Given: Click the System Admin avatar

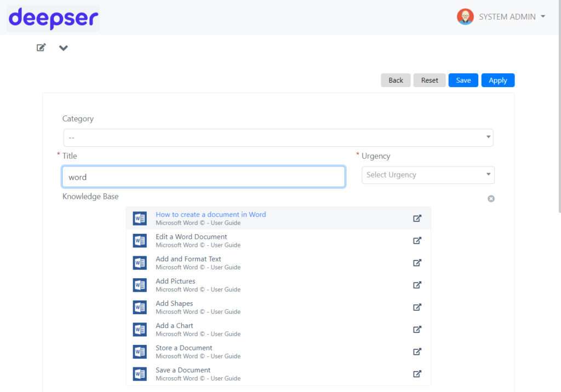Looking at the screenshot, I should 465,16.
